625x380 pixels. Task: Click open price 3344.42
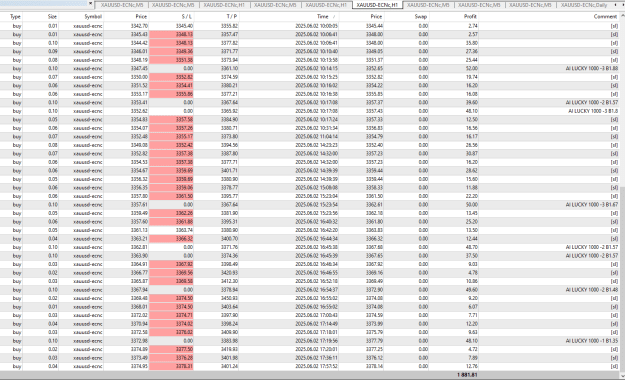click(x=139, y=43)
